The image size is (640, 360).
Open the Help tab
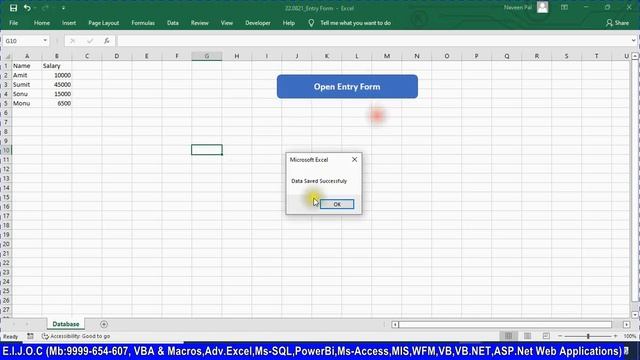(289, 23)
